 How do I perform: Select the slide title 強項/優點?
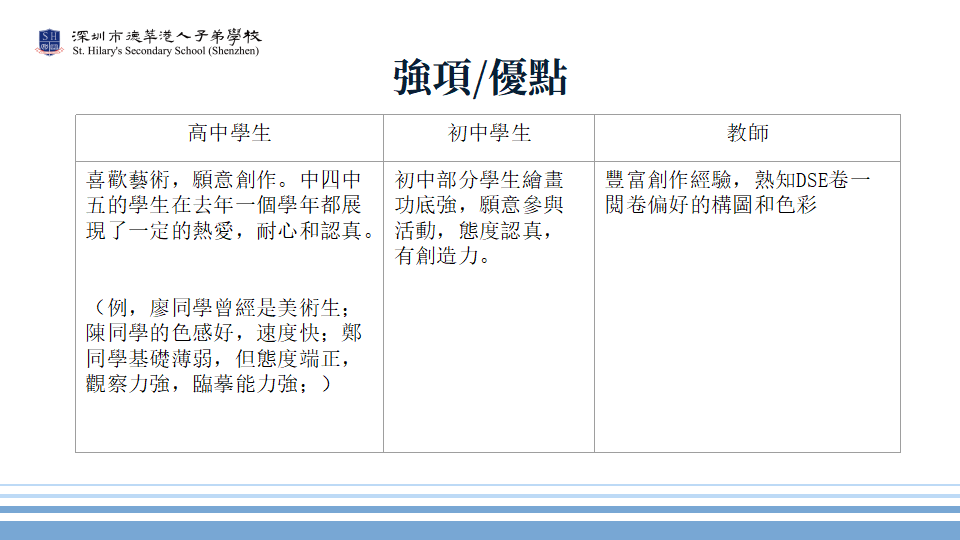pyautogui.click(x=480, y=78)
